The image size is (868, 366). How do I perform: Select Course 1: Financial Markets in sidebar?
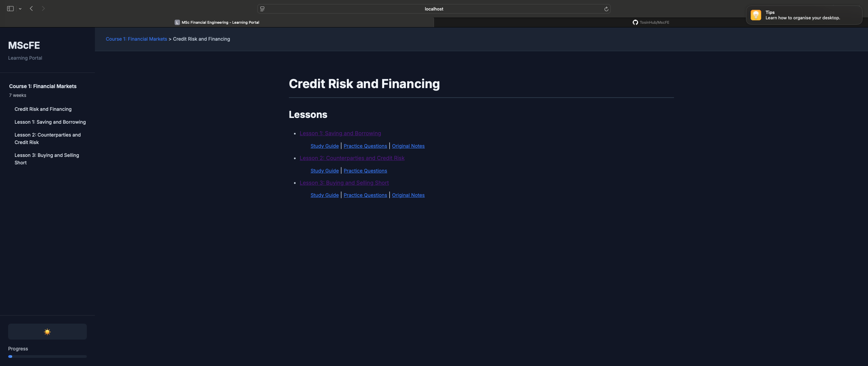[43, 86]
